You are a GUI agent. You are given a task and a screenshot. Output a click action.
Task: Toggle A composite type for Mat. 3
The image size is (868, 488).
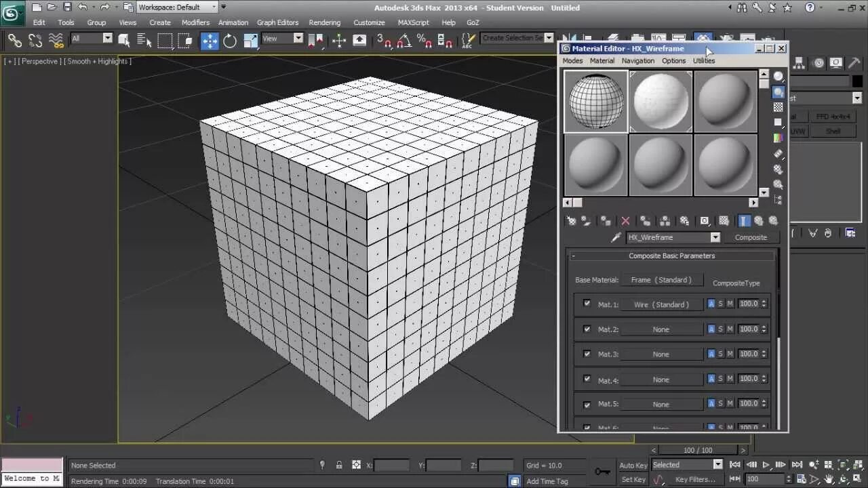(x=711, y=354)
